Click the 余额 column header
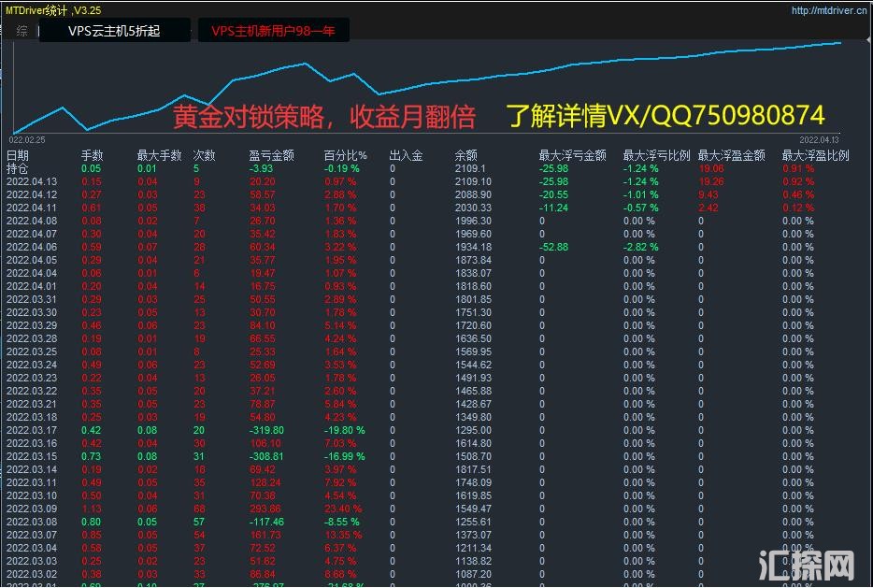Image resolution: width=873 pixels, height=588 pixels. (465, 155)
